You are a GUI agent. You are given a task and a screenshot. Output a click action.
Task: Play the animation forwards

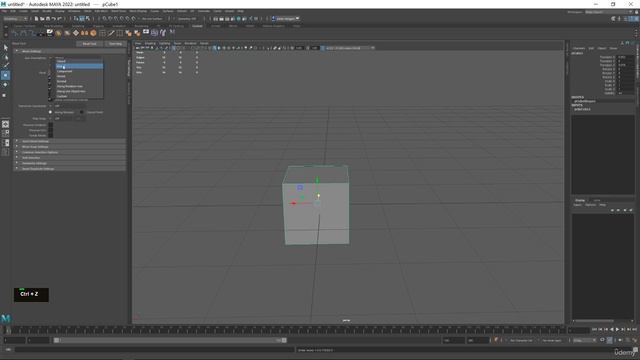(x=617, y=329)
